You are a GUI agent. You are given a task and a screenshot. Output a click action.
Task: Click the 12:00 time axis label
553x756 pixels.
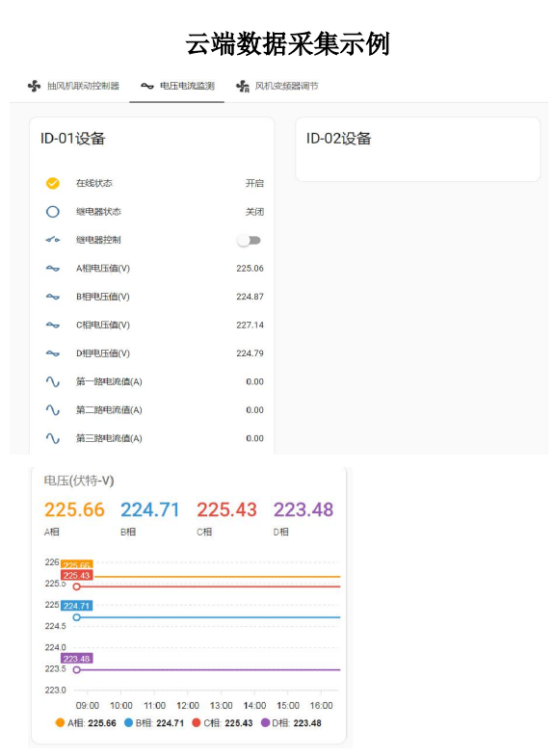pyautogui.click(x=188, y=706)
